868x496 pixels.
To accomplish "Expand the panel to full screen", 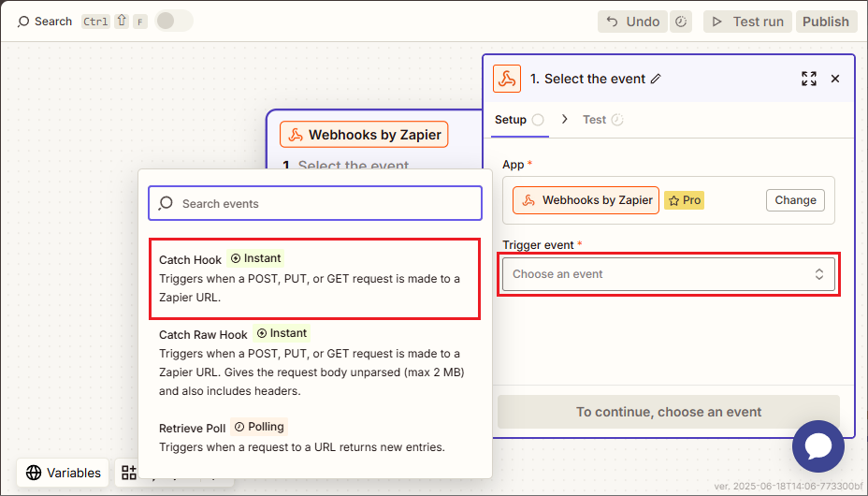I will pos(809,79).
